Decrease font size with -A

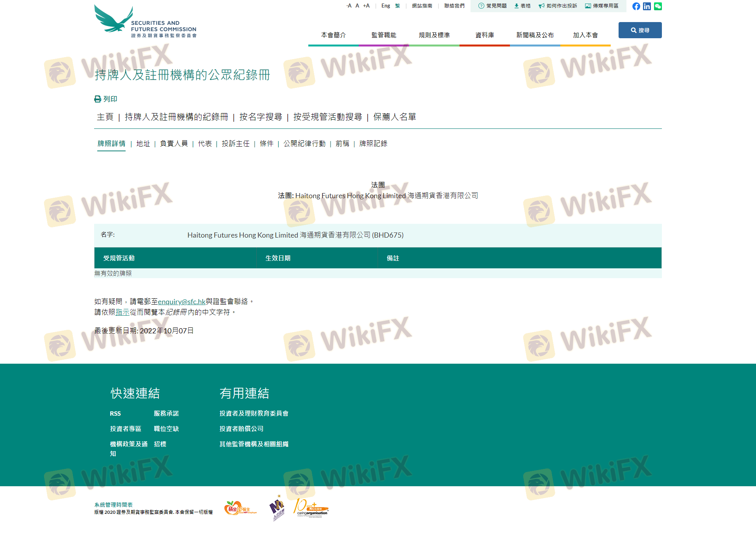tap(348, 6)
